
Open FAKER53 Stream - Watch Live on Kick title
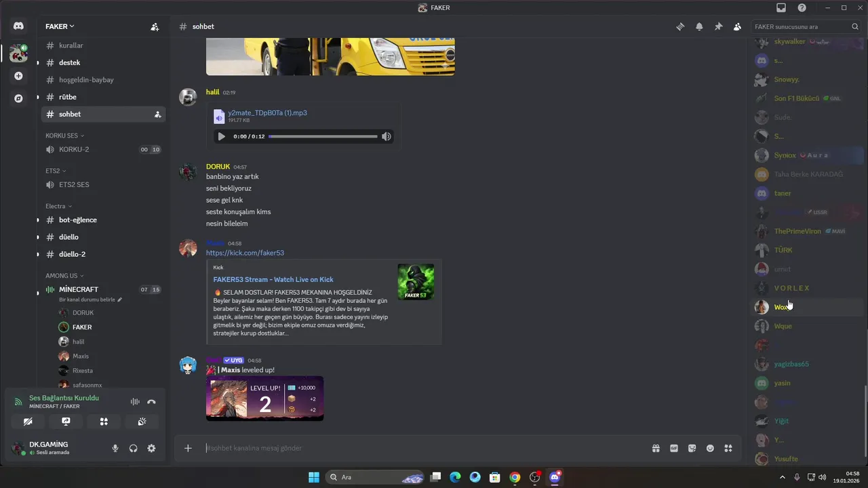click(273, 279)
